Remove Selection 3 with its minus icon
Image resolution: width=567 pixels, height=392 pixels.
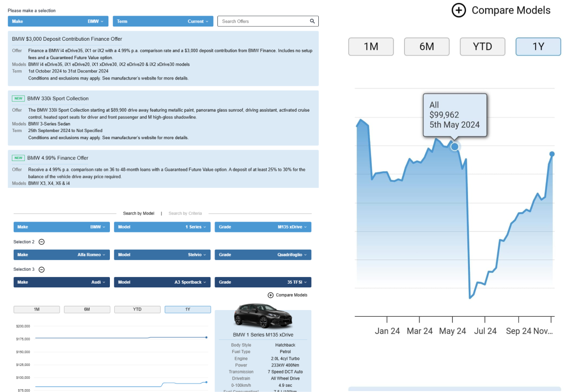coord(42,269)
